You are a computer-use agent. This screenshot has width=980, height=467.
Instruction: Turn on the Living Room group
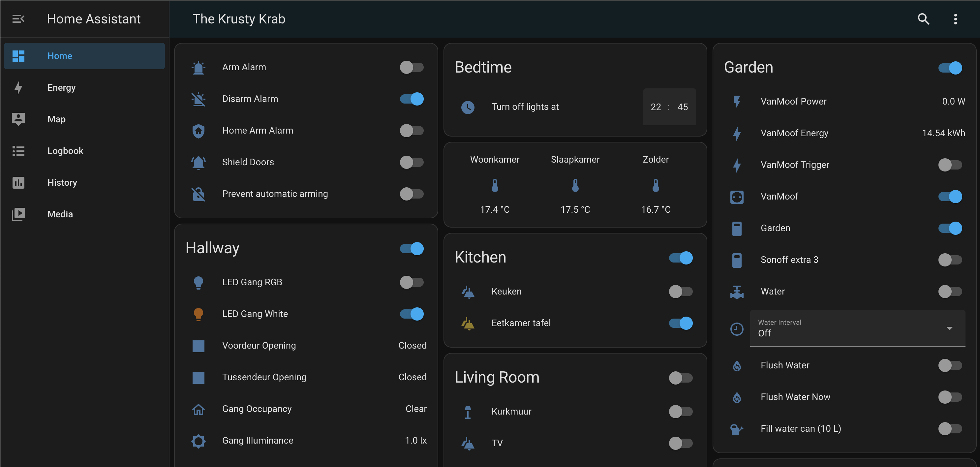pos(681,378)
